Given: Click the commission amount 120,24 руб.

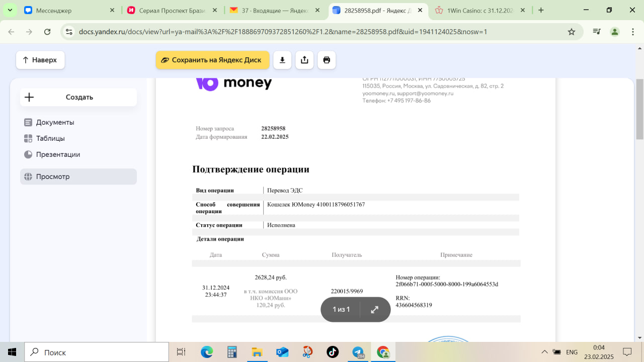Looking at the screenshot, I should (271, 305).
